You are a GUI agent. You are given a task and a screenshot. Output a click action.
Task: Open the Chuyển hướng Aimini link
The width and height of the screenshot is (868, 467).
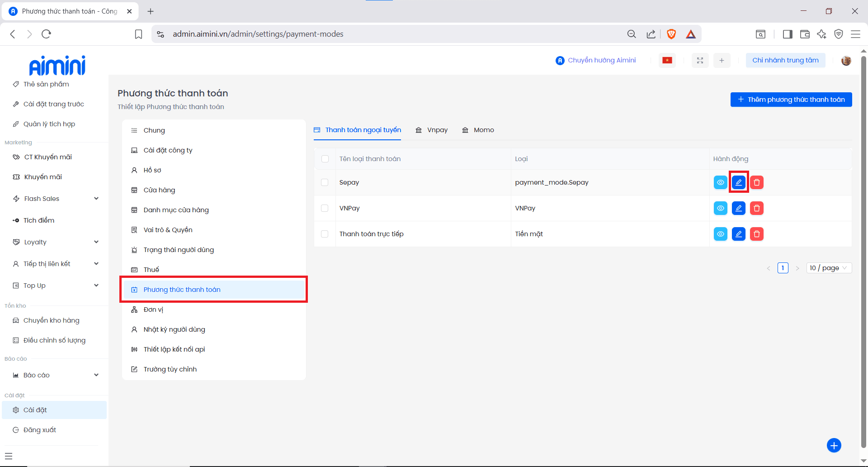596,60
